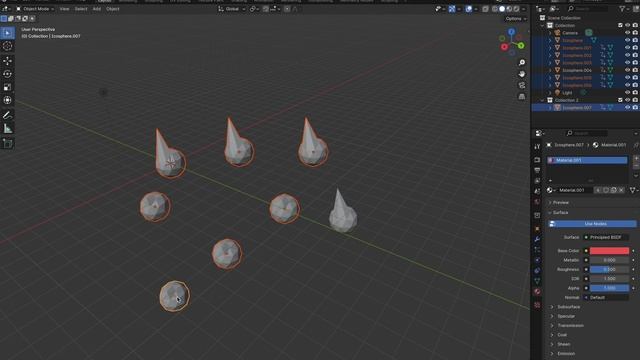Open the Texture properties tab
The height and width of the screenshot is (360, 640).
coord(537,305)
